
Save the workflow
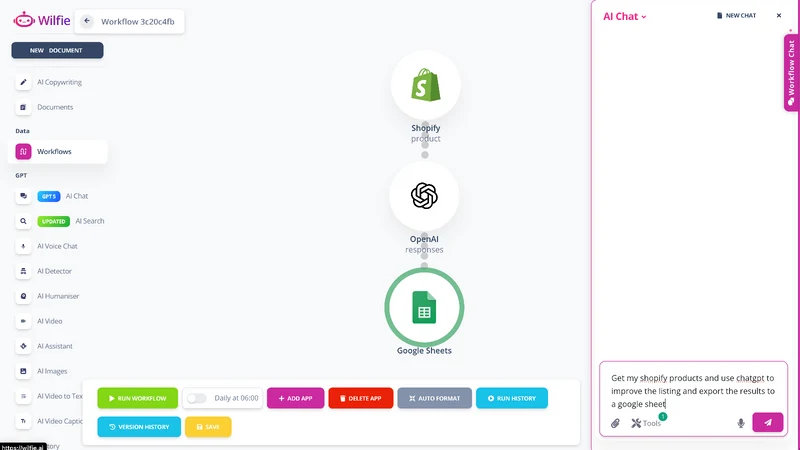(x=208, y=427)
